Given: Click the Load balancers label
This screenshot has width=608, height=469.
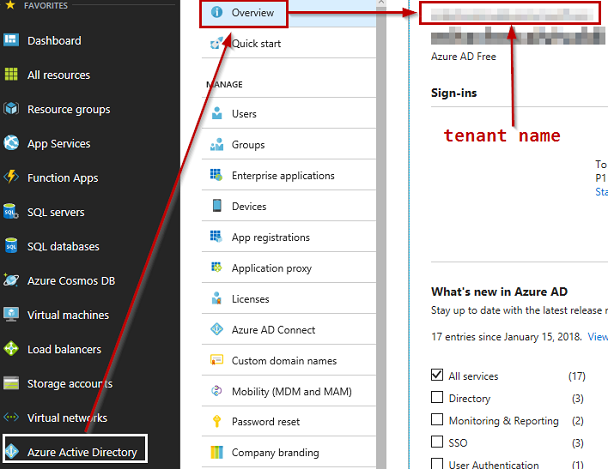Looking at the screenshot, I should click(64, 349).
